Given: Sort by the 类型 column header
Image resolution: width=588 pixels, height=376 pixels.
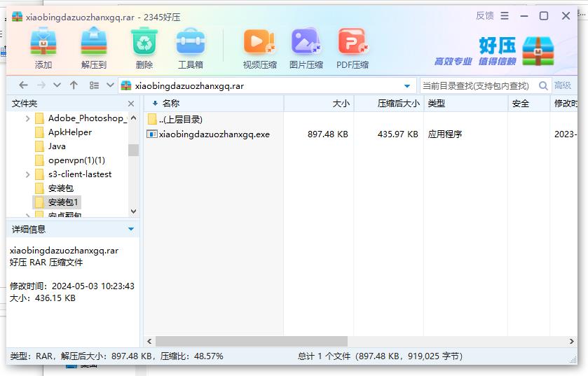Looking at the screenshot, I should (466, 104).
